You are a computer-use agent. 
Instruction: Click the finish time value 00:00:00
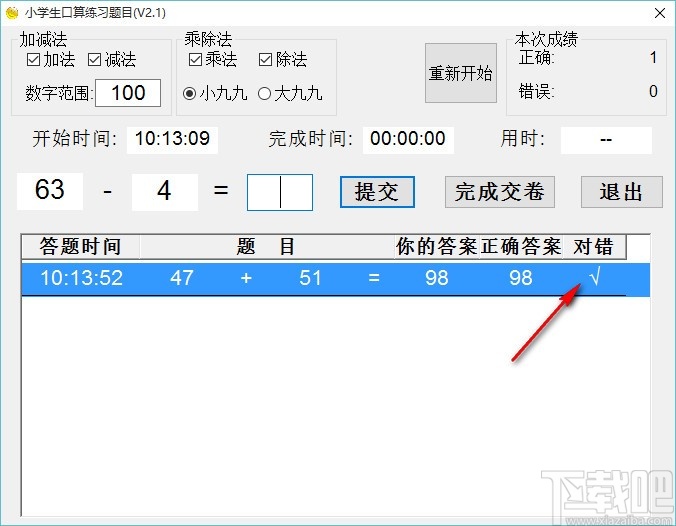408,139
